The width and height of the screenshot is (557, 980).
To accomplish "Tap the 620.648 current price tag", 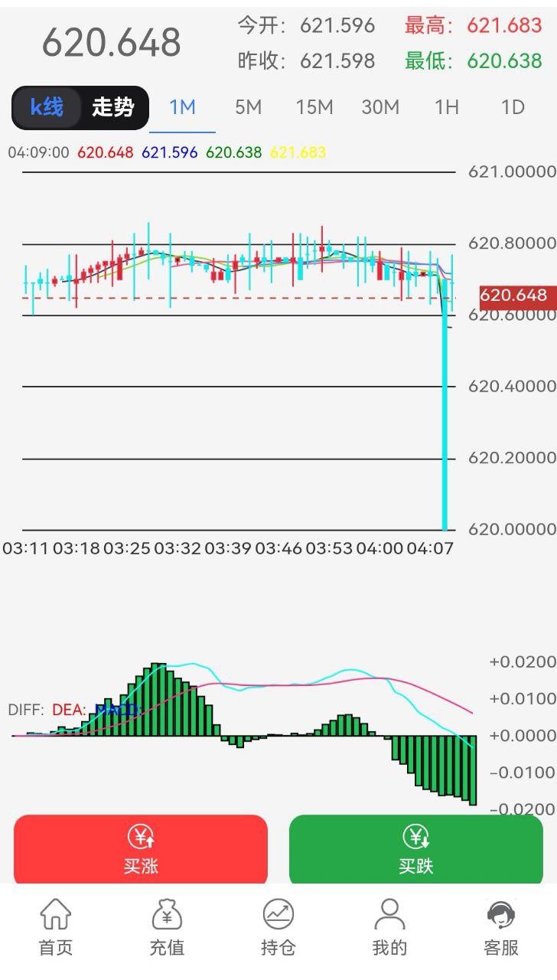I will pos(513,296).
